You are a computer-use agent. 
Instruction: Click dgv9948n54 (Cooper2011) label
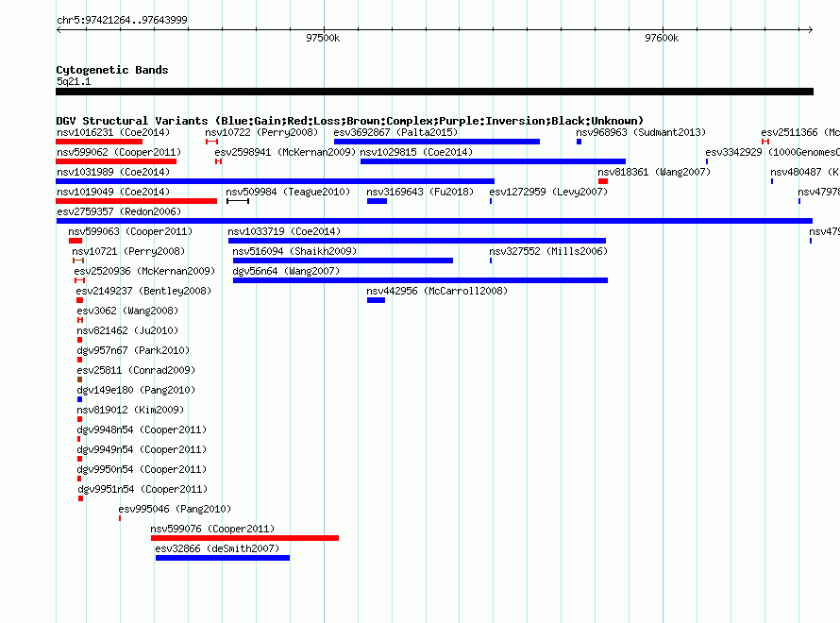142,429
